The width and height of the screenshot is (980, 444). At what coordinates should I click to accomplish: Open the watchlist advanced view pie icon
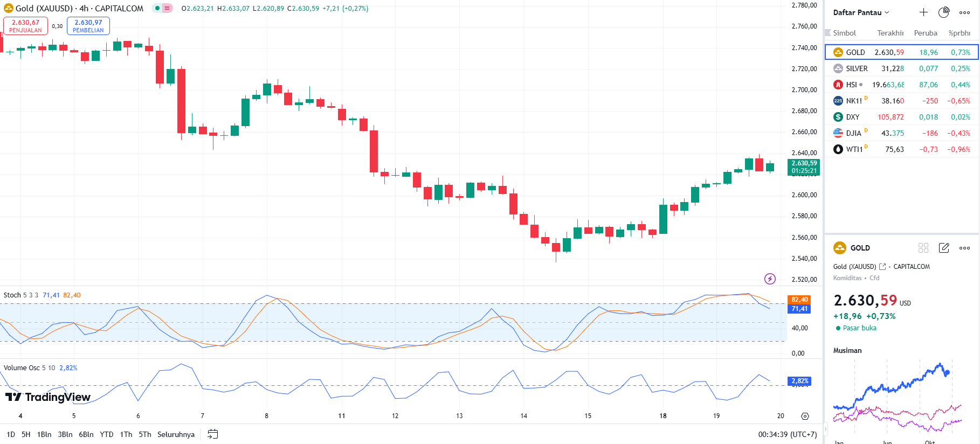[x=944, y=12]
